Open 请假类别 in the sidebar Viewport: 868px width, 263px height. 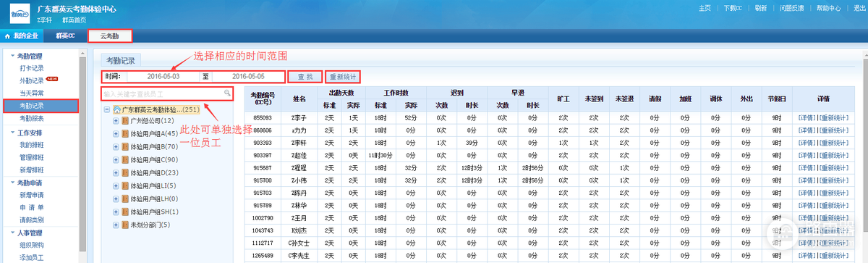[32, 220]
